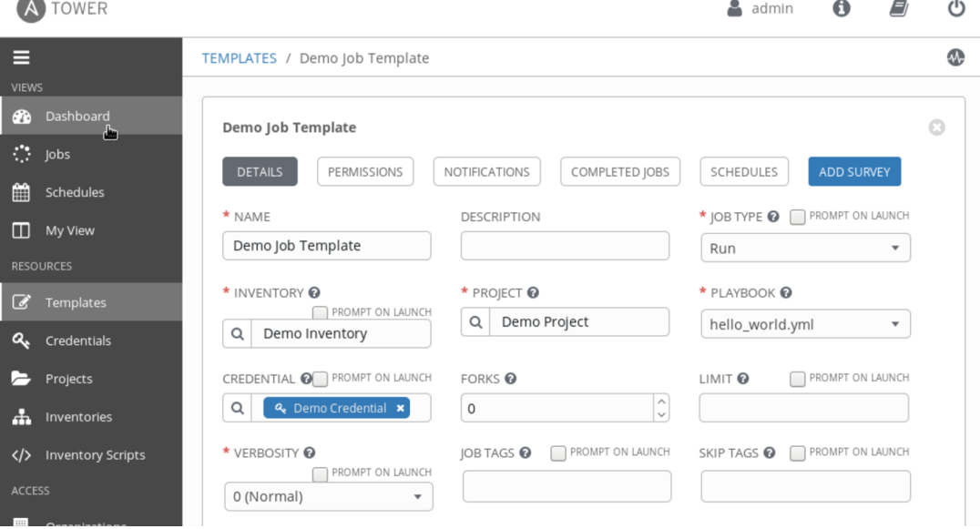This screenshot has height=529, width=980.
Task: Open the documentation book icon
Action: (x=899, y=8)
